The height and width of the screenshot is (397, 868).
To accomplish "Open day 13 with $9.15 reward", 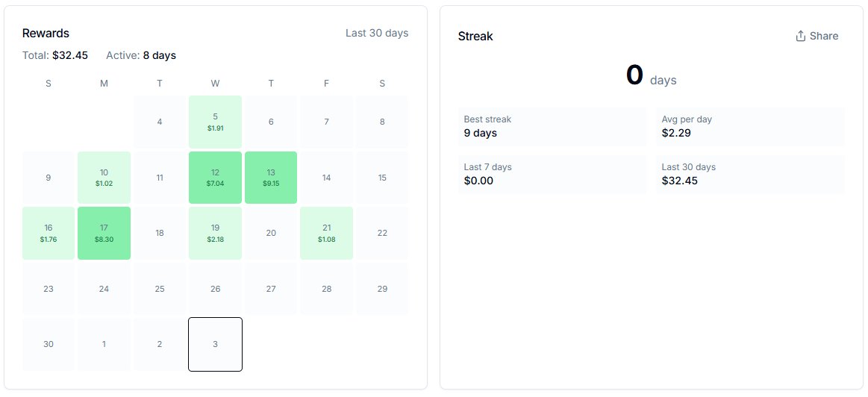I will click(271, 178).
